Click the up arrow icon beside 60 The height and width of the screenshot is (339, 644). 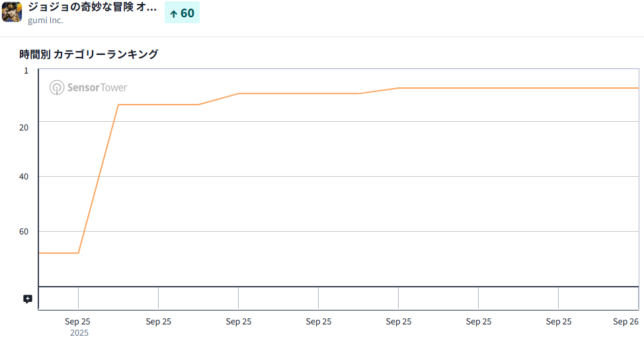[173, 13]
